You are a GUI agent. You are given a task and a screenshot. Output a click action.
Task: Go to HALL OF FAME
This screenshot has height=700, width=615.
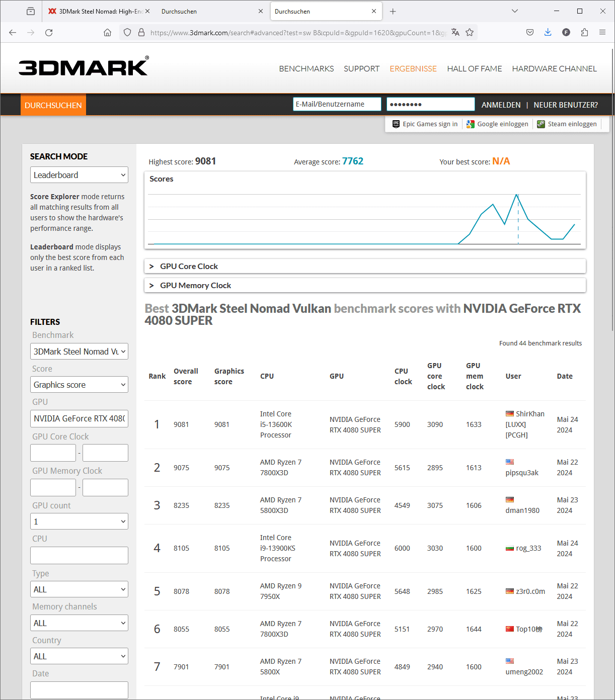(x=475, y=69)
